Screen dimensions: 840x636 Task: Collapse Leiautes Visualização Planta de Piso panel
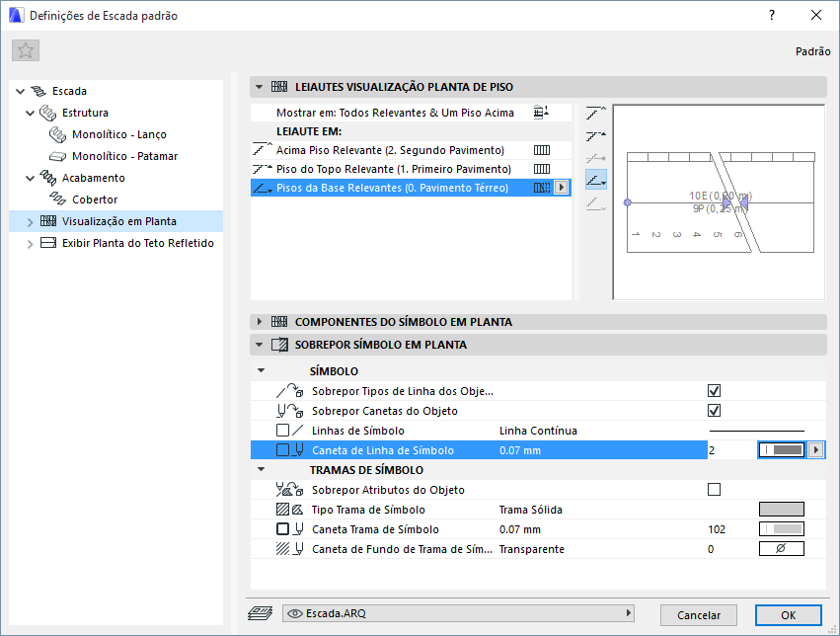pyautogui.click(x=260, y=87)
